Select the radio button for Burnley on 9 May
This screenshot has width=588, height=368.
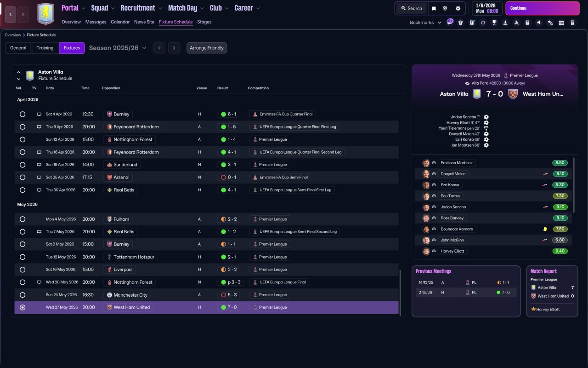coord(23,244)
